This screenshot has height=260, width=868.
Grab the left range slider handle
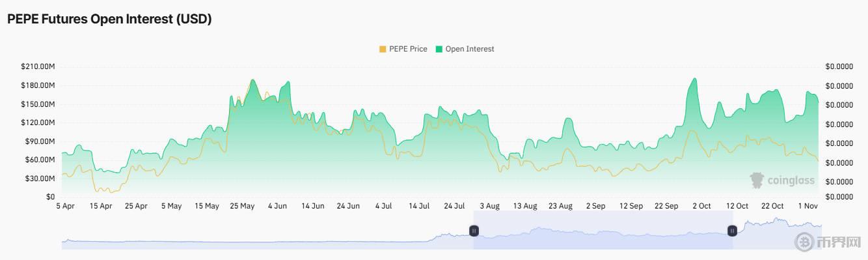(x=474, y=230)
